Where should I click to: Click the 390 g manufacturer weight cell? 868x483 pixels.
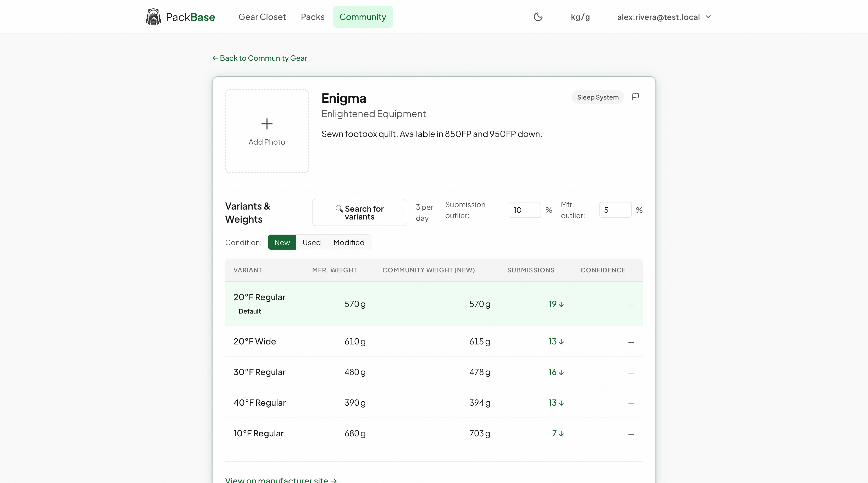(x=355, y=403)
